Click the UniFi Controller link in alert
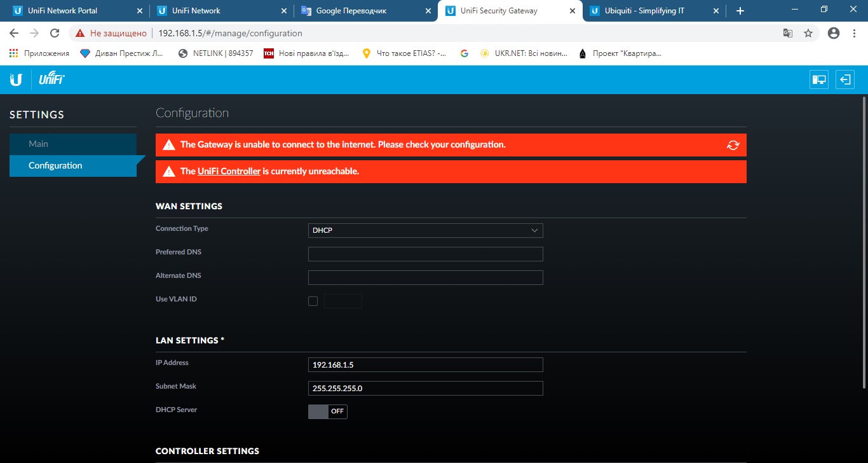Image resolution: width=868 pixels, height=463 pixels. (x=229, y=172)
